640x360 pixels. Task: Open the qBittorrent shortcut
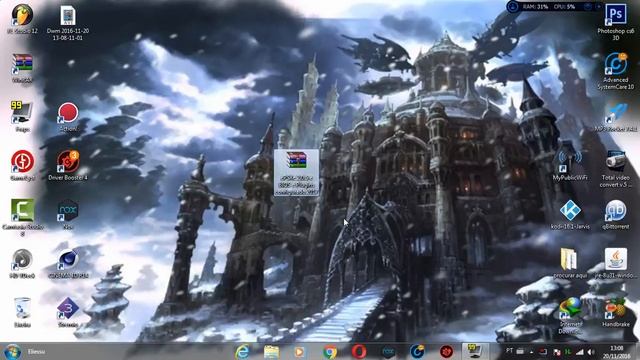pyautogui.click(x=616, y=214)
